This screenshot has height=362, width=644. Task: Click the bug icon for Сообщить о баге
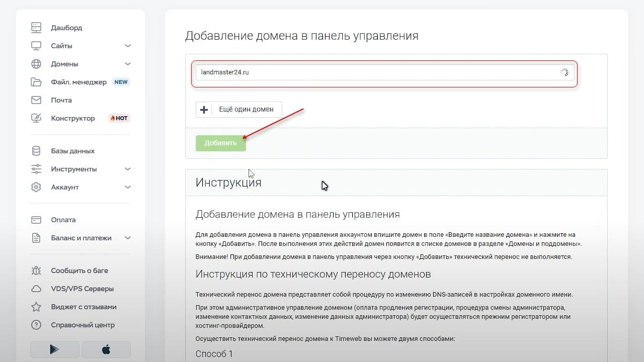click(36, 270)
